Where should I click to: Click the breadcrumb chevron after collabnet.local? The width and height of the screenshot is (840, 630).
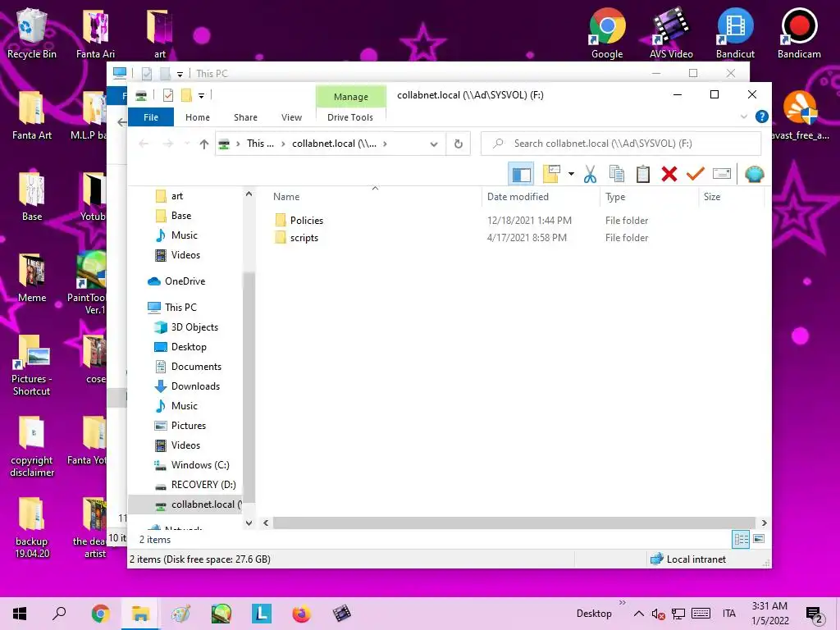pos(385,144)
